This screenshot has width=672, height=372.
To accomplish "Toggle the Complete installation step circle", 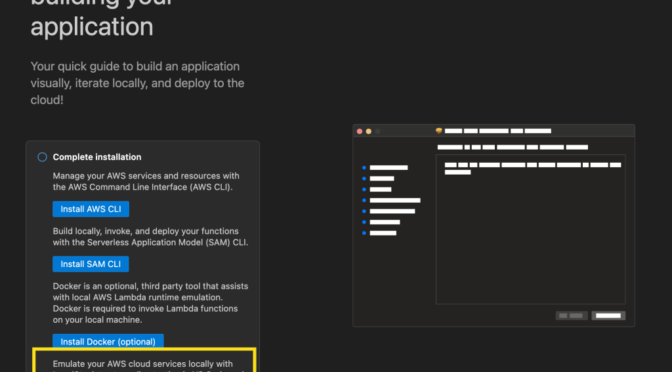I will pos(42,157).
